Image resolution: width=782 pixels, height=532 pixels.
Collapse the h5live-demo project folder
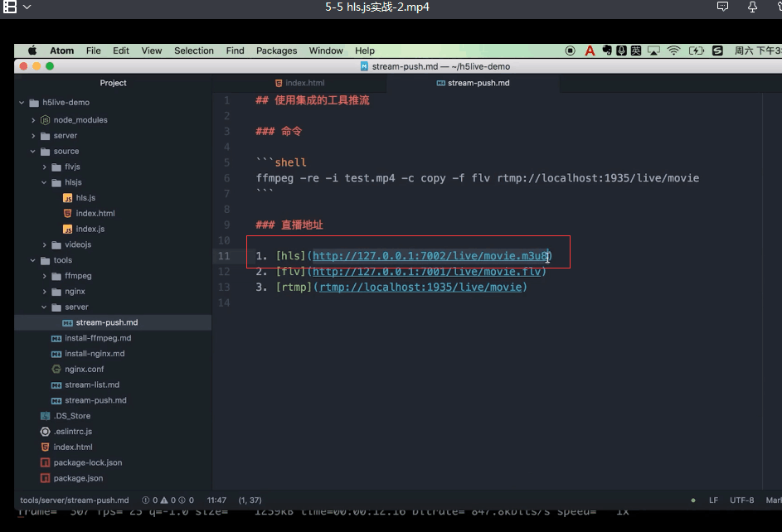[20, 102]
